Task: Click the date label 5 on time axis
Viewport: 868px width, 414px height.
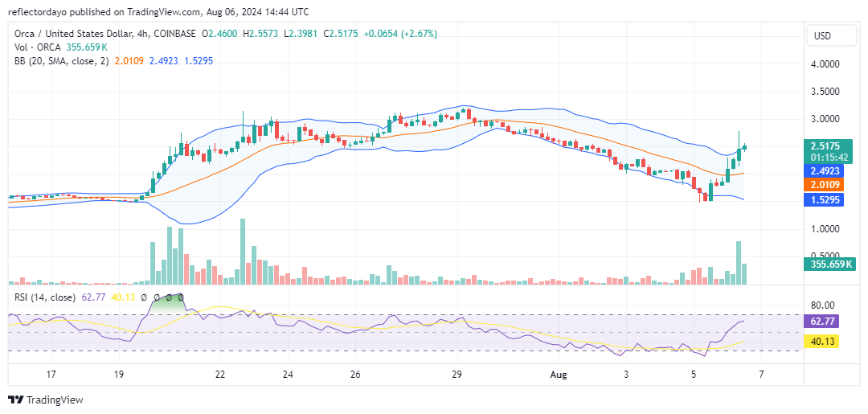Action: pos(694,375)
